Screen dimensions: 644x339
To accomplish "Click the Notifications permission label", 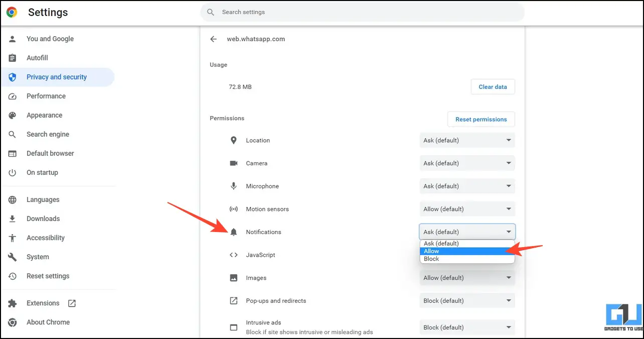I will click(x=263, y=232).
